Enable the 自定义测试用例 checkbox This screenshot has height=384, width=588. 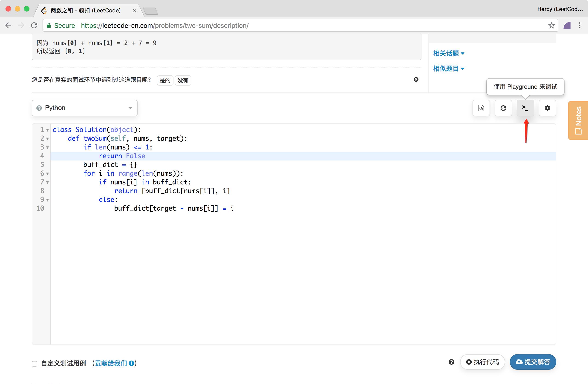(x=35, y=364)
